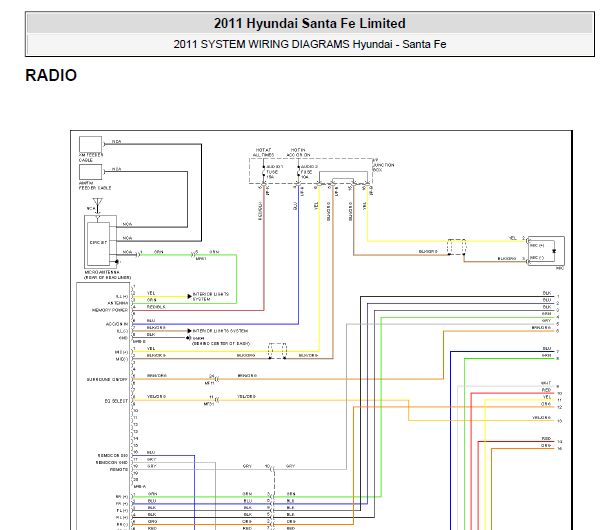The height and width of the screenshot is (530, 603).
Task: Click the ANTENNA pin label on radio
Action: click(x=117, y=303)
